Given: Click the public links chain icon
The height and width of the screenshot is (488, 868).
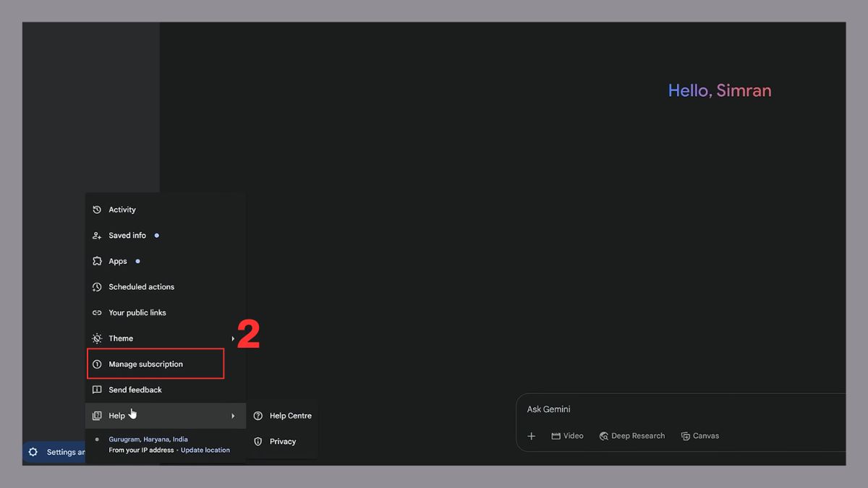Looking at the screenshot, I should coord(97,313).
